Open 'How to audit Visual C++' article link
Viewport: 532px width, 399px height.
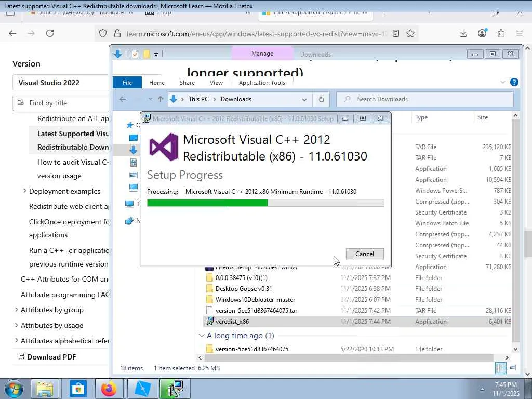click(x=73, y=169)
